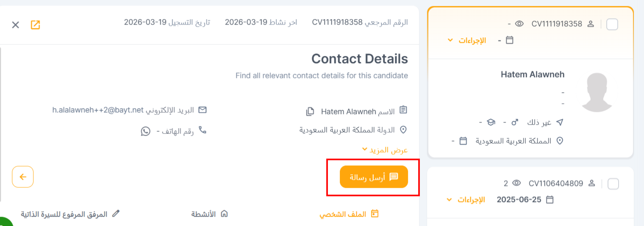Click the WhatsApp icon beside phone number

click(145, 131)
